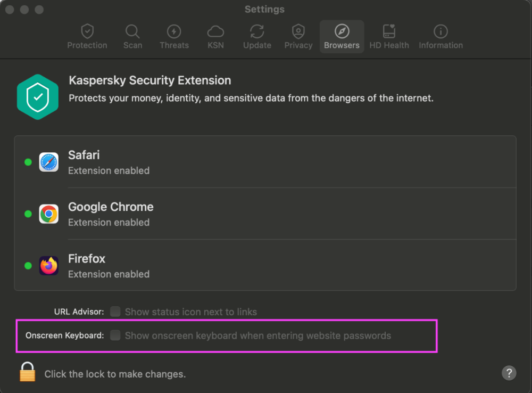Select the Firefox extension row
532x393 pixels.
pyautogui.click(x=265, y=265)
